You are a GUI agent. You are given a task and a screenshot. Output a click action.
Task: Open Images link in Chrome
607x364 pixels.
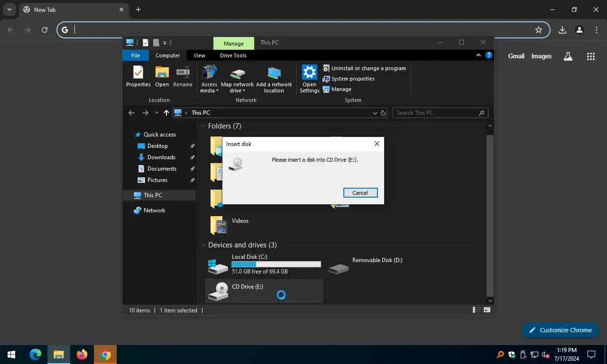542,56
